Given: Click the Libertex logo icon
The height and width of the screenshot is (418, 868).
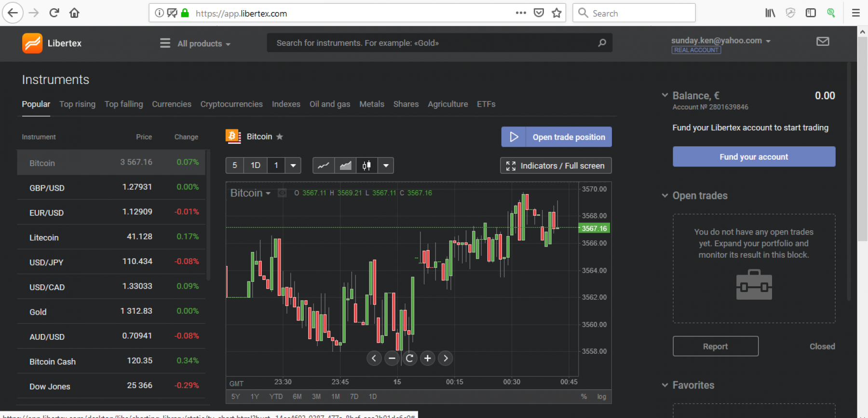Looking at the screenshot, I should [32, 43].
